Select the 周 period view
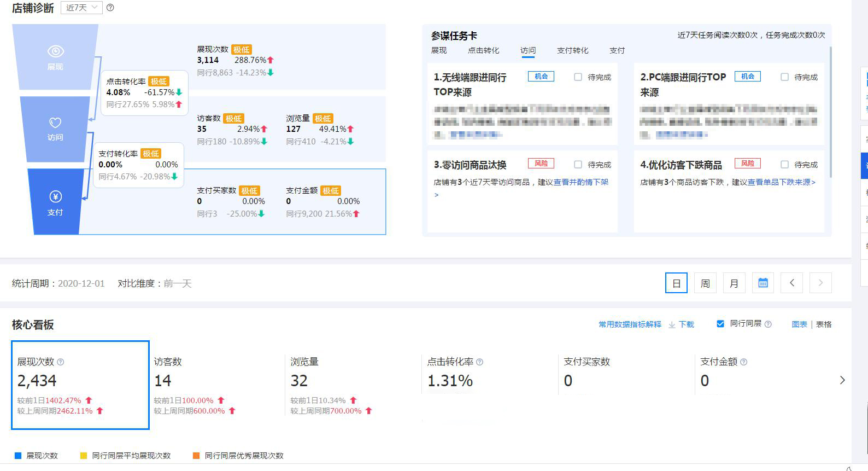The width and height of the screenshot is (868, 471). [705, 283]
